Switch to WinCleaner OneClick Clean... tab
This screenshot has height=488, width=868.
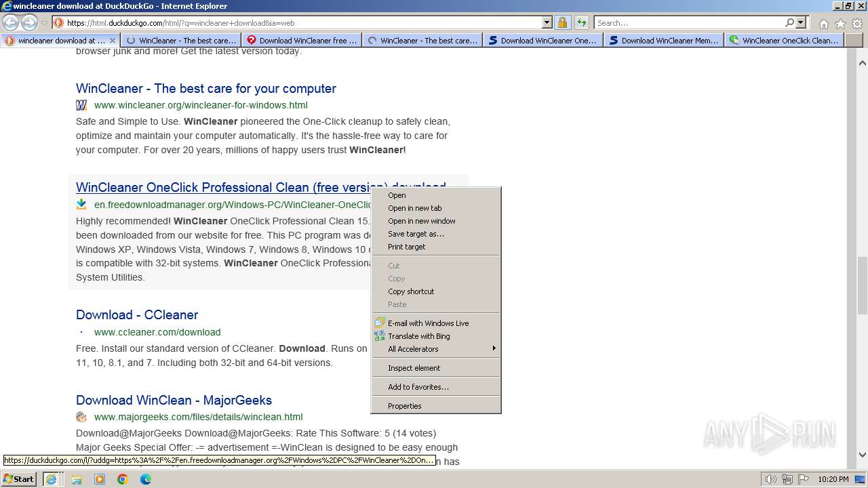785,41
